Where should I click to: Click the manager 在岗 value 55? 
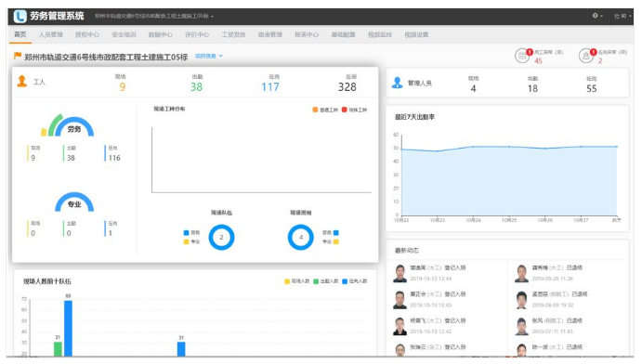(x=592, y=88)
